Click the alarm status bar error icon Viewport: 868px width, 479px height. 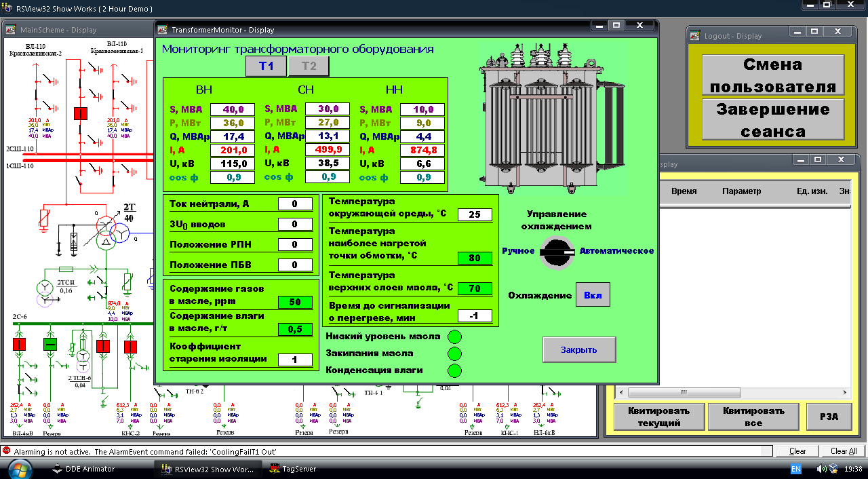click(6, 451)
